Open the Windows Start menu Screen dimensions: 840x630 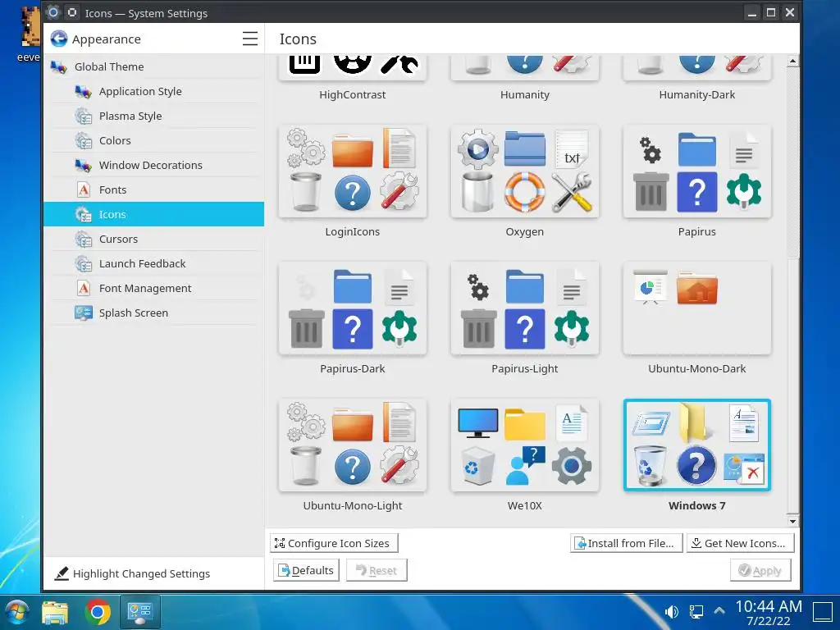coord(16,612)
